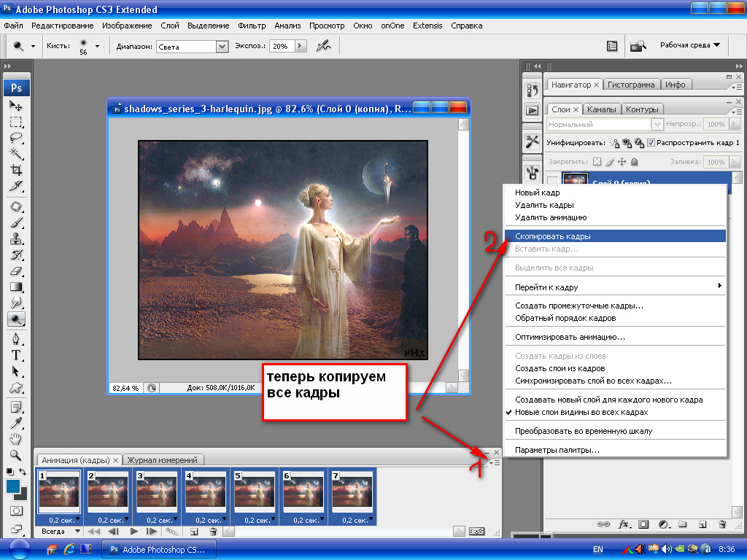The height and width of the screenshot is (560, 747).
Task: Enable airbrush mode in options bar
Action: click(x=324, y=46)
